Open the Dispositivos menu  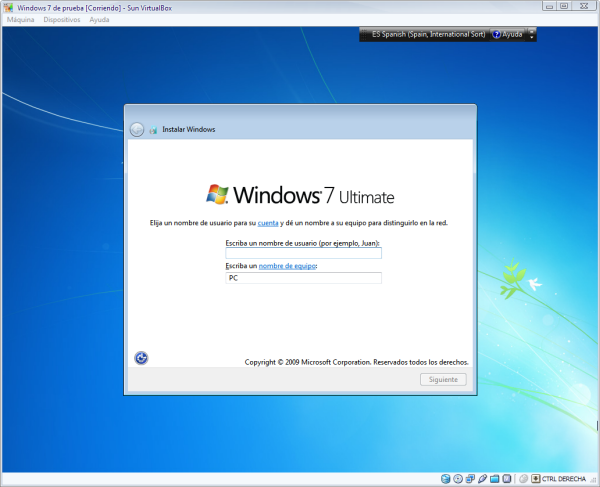[x=62, y=20]
